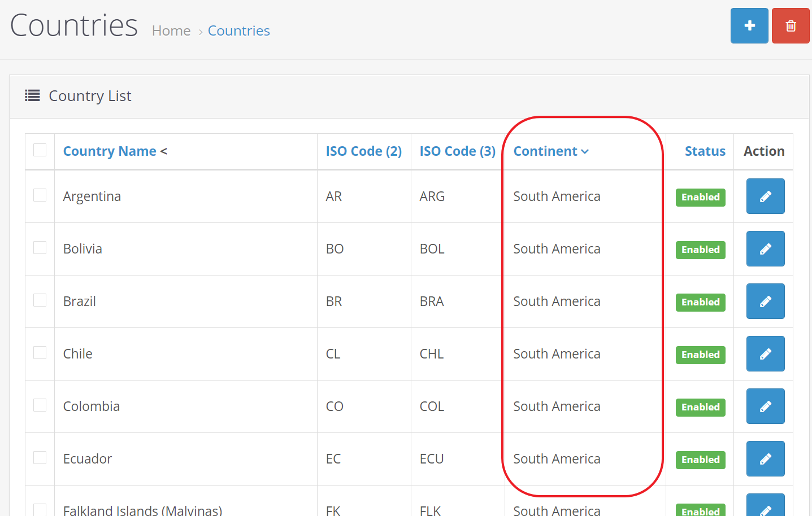Open Ecuador's edit pencil button

[x=765, y=459]
